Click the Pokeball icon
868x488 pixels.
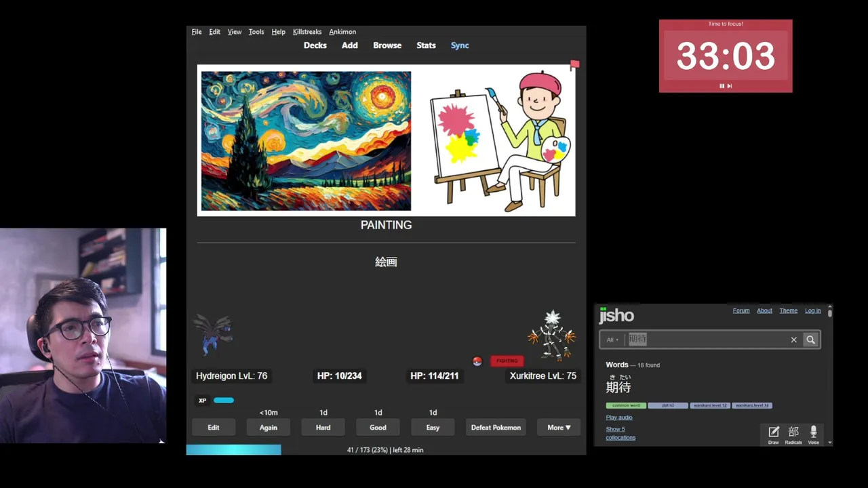(x=477, y=361)
